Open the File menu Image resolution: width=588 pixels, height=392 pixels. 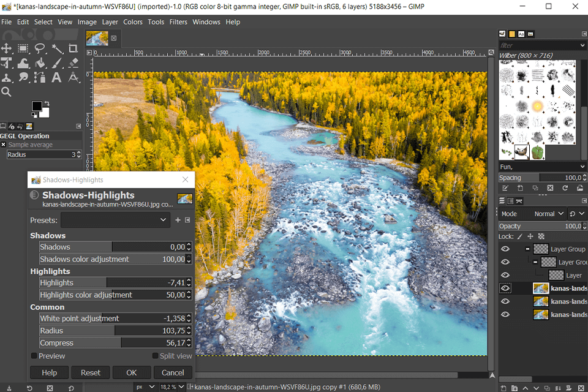click(x=6, y=22)
